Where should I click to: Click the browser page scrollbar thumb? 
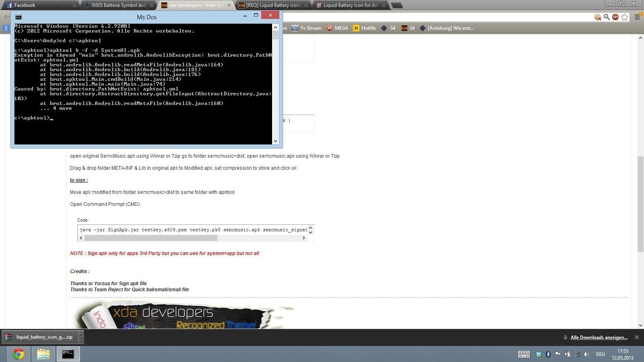pos(640,204)
